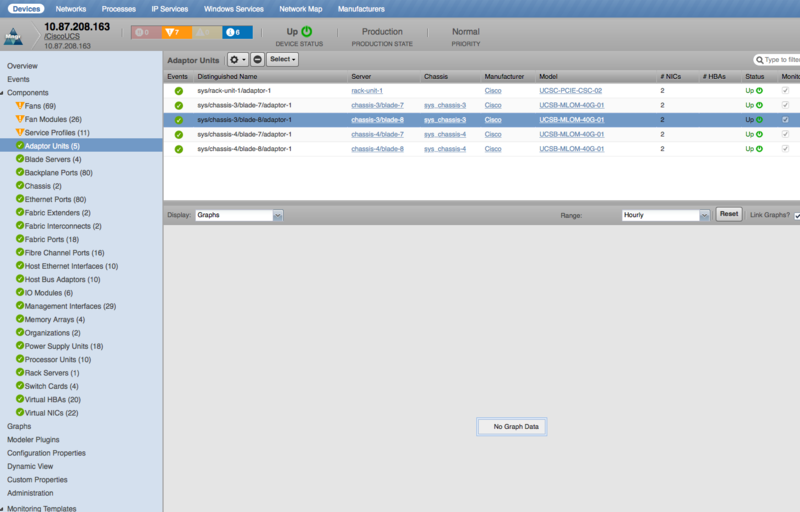Sort by the Distinguished Name column header

[x=227, y=76]
